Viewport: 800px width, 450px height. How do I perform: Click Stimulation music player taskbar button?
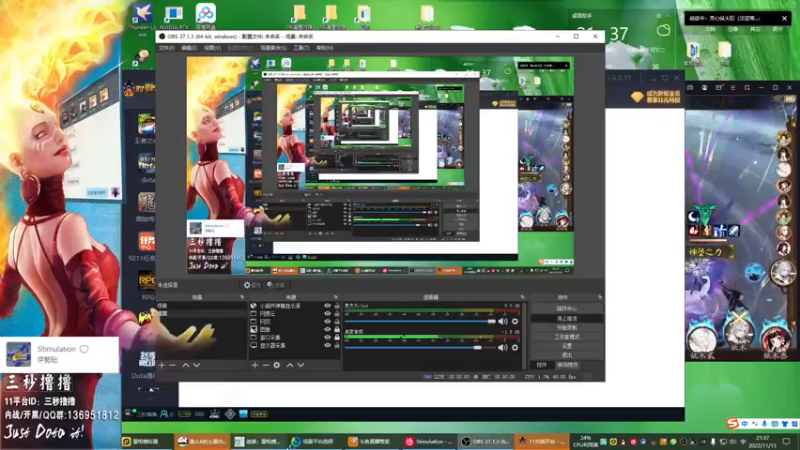coord(431,441)
